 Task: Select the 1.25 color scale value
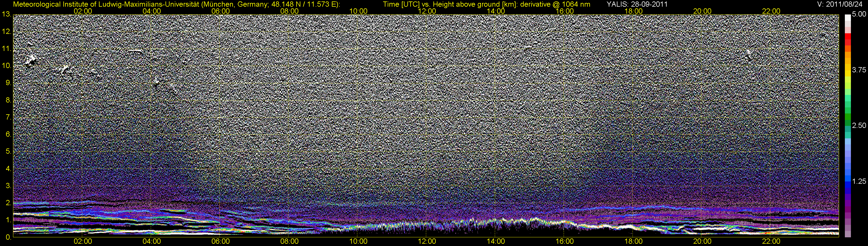point(859,181)
